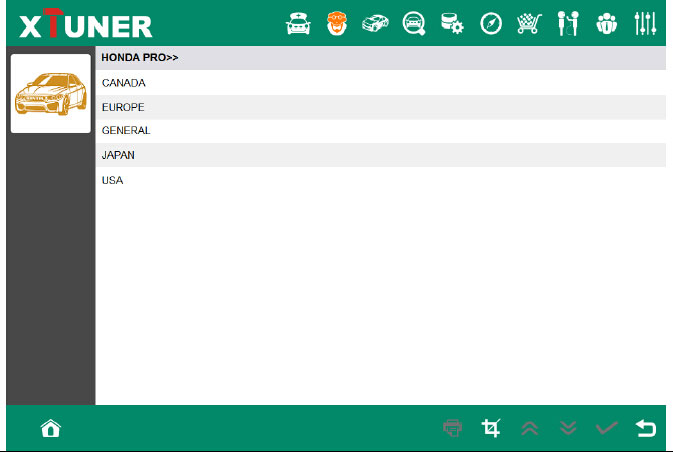Click the XTUNER logo
The image size is (673, 452).
[85, 24]
